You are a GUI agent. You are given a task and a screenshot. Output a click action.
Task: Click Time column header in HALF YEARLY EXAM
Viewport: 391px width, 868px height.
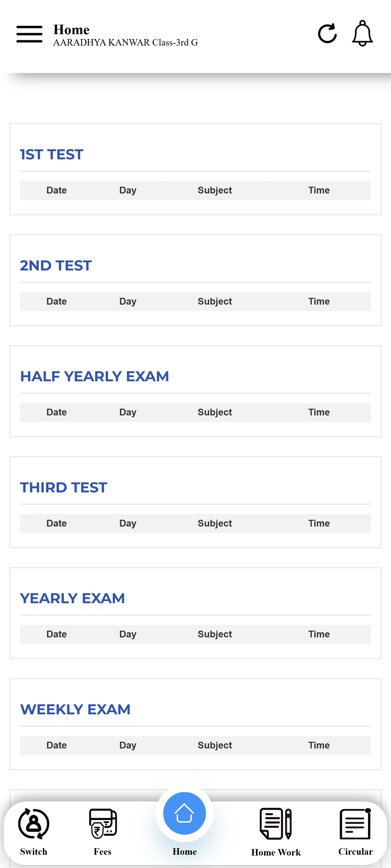(319, 412)
